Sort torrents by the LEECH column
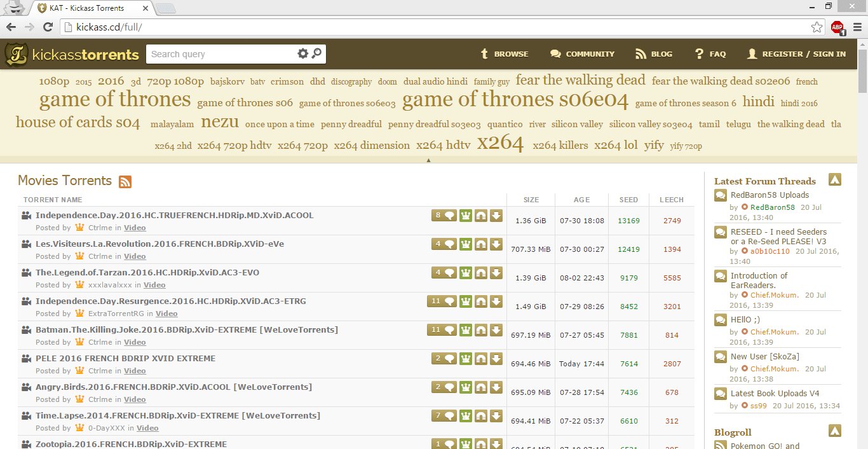This screenshot has height=449, width=868. pos(672,200)
